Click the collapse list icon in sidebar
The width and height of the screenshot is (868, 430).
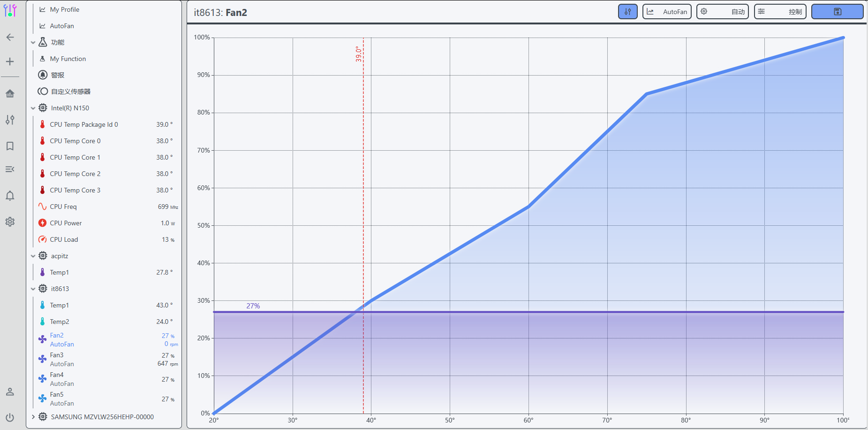pyautogui.click(x=10, y=169)
